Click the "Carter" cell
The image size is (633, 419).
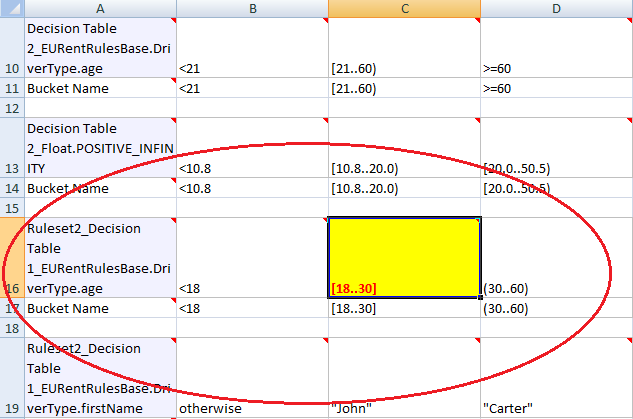pyautogui.click(x=556, y=378)
